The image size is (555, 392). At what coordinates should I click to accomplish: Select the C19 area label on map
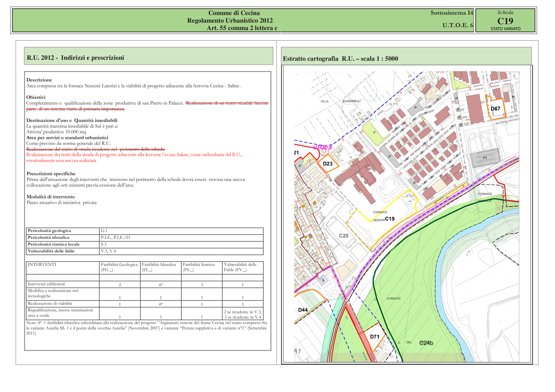pos(390,219)
